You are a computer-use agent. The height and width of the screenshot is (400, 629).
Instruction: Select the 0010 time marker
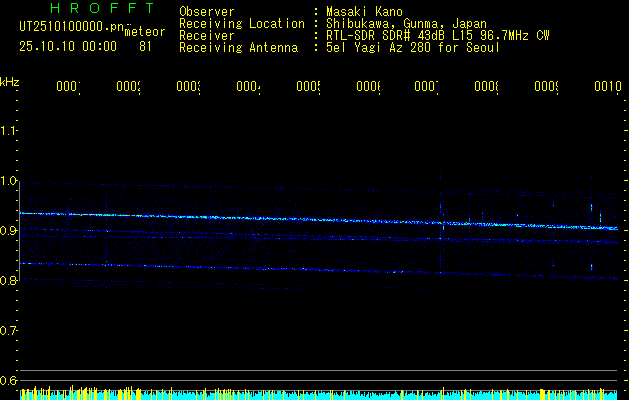click(x=607, y=87)
